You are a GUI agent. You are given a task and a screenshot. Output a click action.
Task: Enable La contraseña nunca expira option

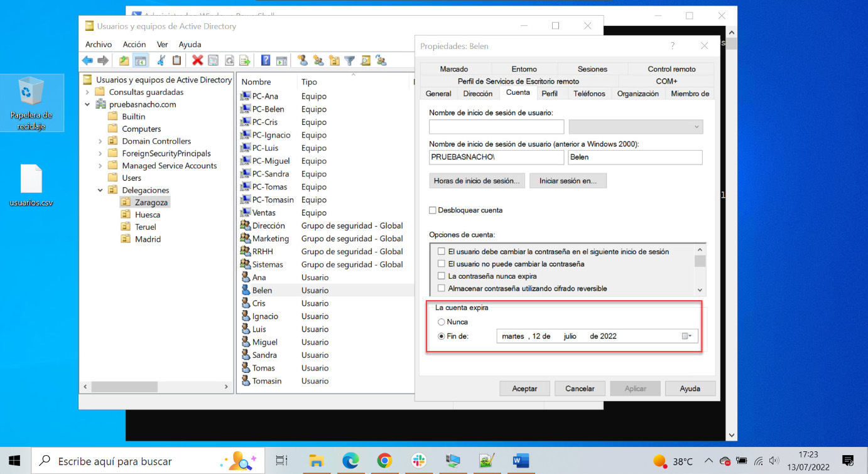(x=442, y=276)
